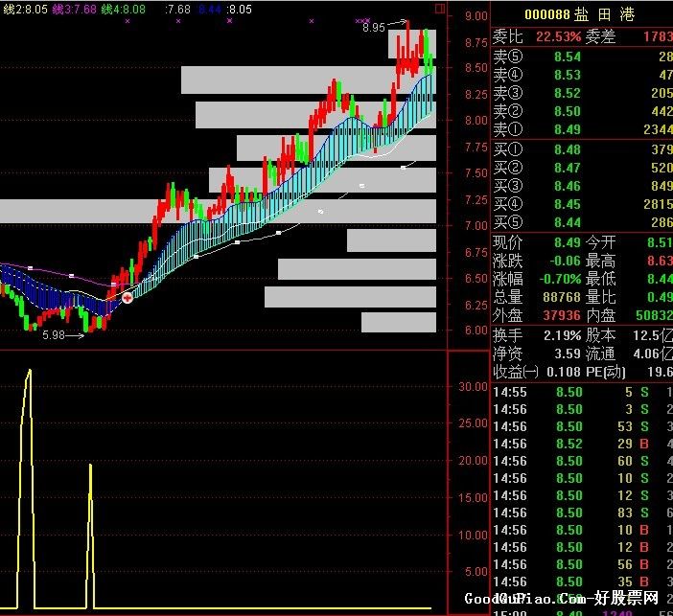Click the 线2:8.05 indicator label
Image resolution: width=673 pixels, height=616 pixels.
click(x=25, y=9)
